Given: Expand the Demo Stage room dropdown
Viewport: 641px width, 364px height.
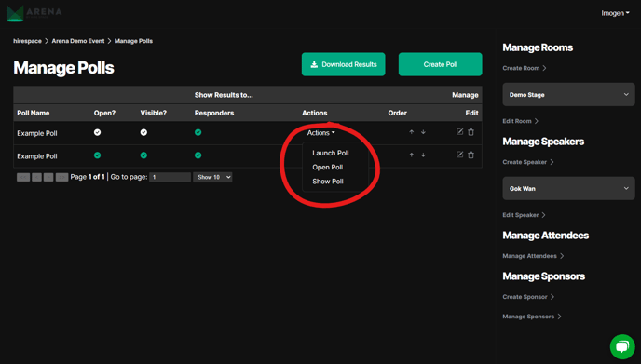Looking at the screenshot, I should tap(568, 94).
